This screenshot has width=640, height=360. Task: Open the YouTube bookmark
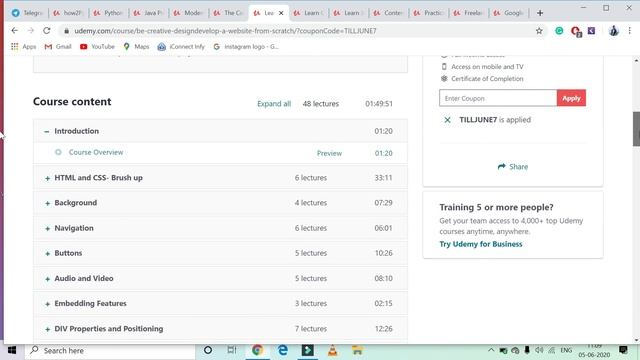[97, 47]
